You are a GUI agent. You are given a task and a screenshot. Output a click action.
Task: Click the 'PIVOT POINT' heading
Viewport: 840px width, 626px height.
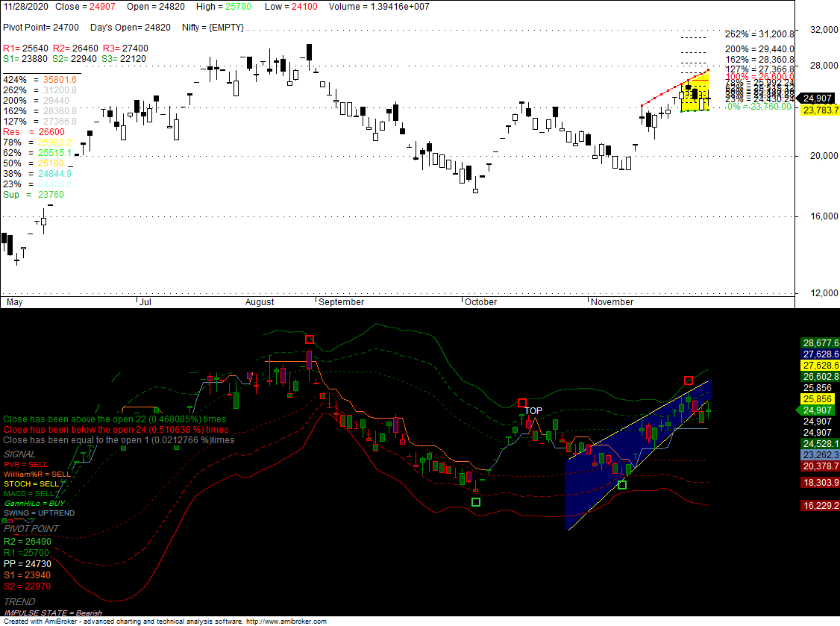[x=31, y=529]
